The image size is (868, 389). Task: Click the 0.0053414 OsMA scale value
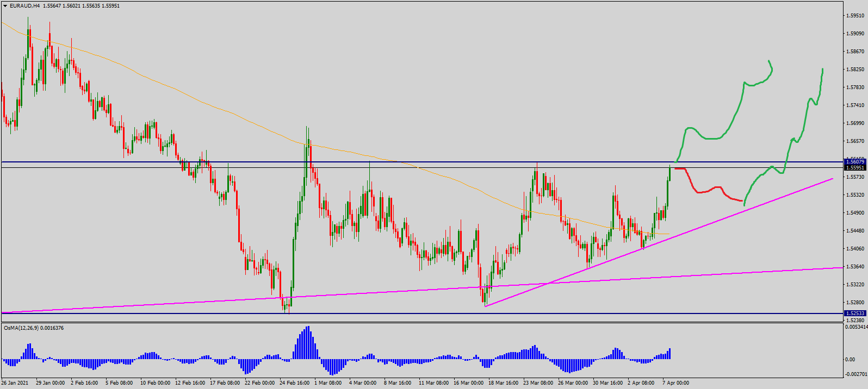point(856,327)
